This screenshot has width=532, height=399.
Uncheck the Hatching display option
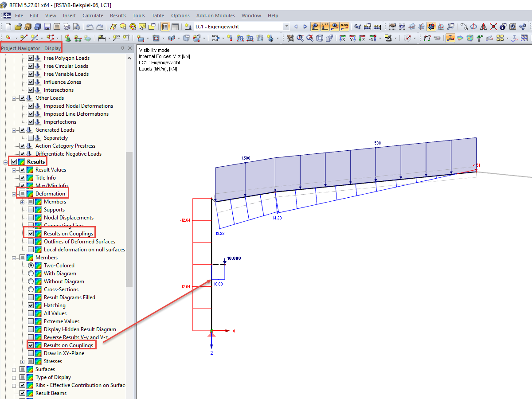tap(31, 305)
